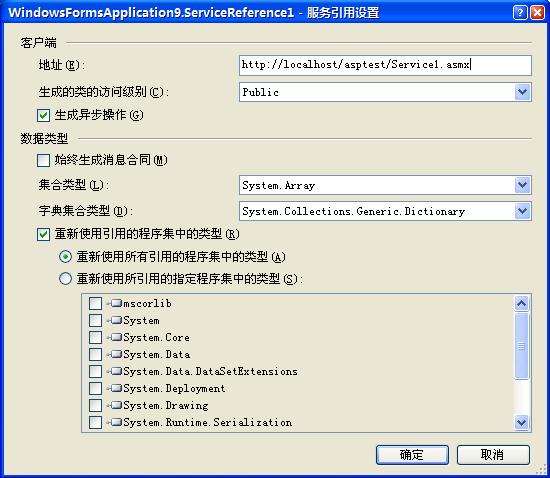Click the System.Data.DataSetExtensions assembly icon
The width and height of the screenshot is (550, 478).
[116, 371]
